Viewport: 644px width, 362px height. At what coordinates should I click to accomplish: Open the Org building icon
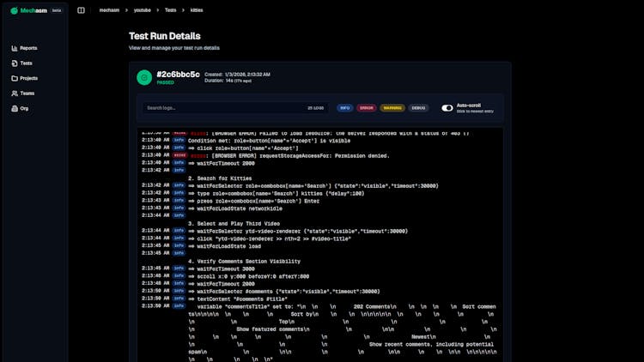pyautogui.click(x=15, y=109)
